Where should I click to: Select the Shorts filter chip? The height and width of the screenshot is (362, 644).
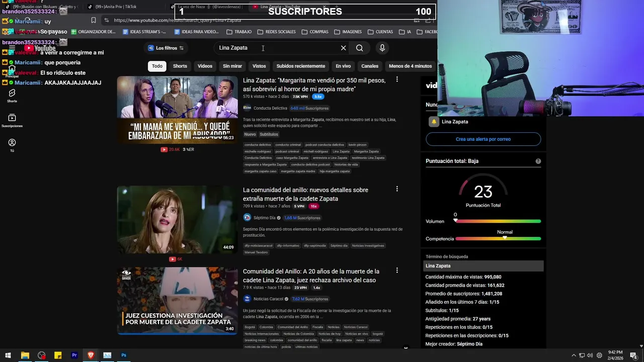tap(180, 66)
